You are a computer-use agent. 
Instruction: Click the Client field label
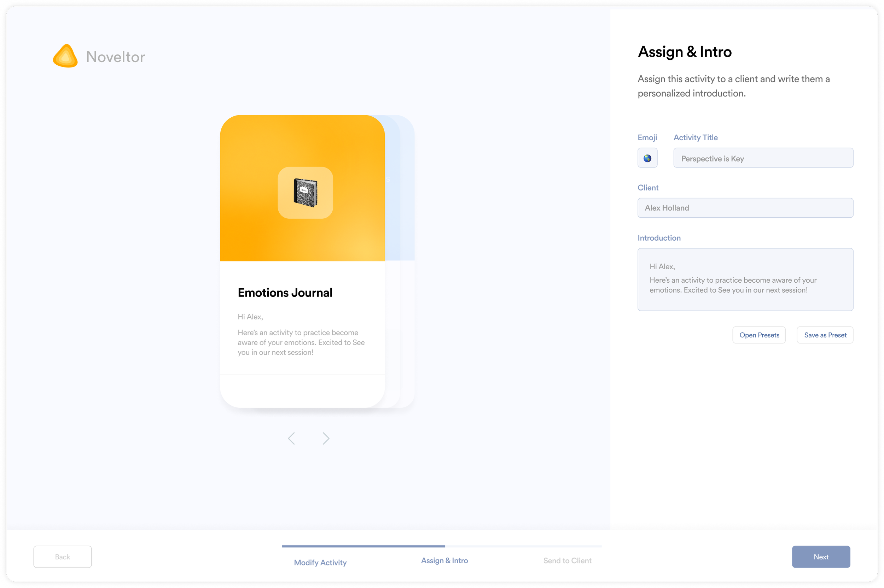pos(648,188)
